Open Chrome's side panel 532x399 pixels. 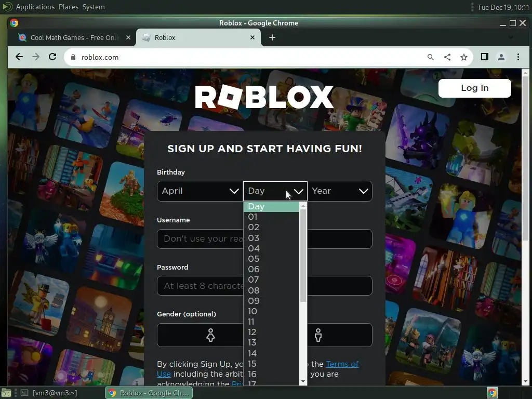485,57
